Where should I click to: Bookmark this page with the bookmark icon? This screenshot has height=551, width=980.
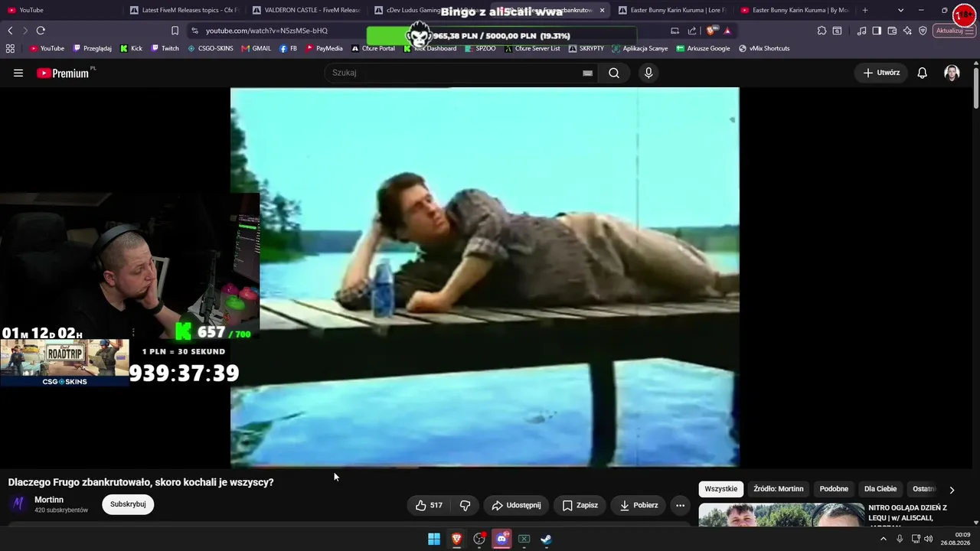coord(175,31)
